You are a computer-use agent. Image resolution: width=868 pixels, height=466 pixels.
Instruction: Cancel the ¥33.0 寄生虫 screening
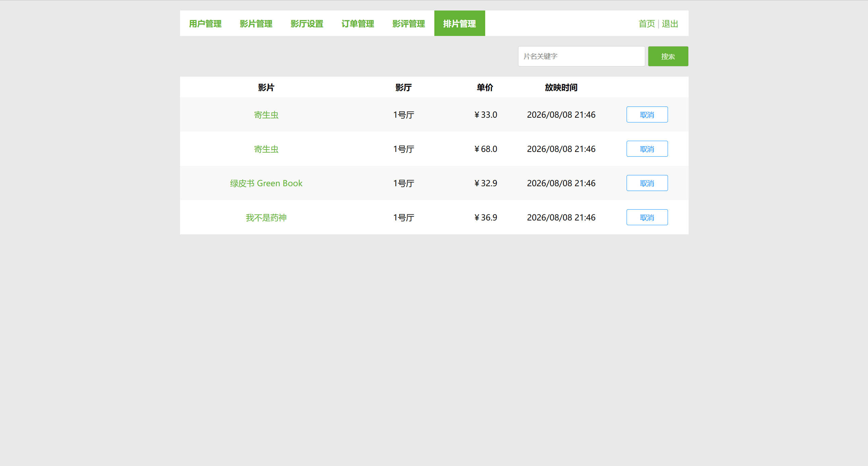point(647,115)
